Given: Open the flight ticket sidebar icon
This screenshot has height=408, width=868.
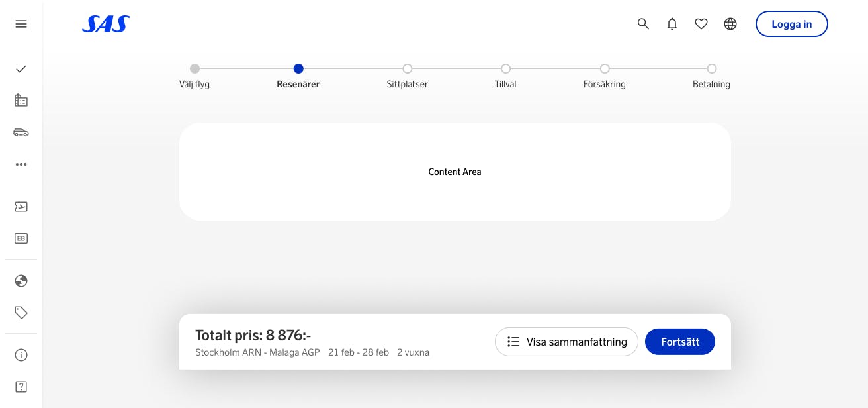Looking at the screenshot, I should pos(21,207).
